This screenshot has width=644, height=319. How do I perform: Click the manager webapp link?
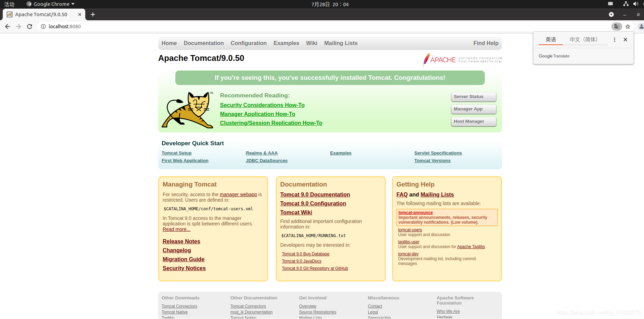[x=238, y=194]
